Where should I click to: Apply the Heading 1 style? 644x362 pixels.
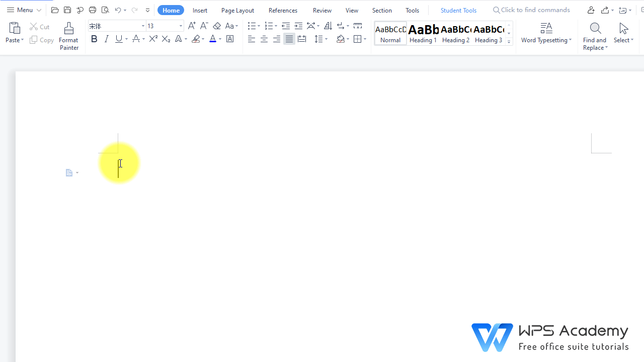point(423,33)
